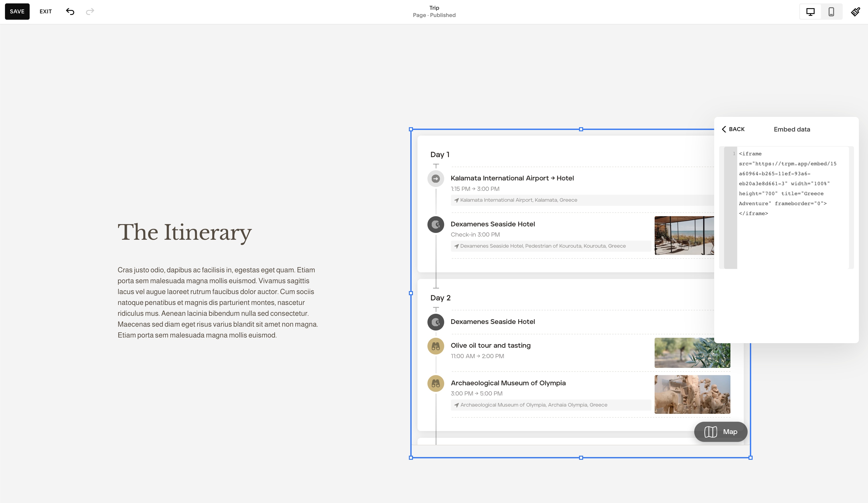Click the EXIT button
This screenshot has width=868, height=503.
45,12
